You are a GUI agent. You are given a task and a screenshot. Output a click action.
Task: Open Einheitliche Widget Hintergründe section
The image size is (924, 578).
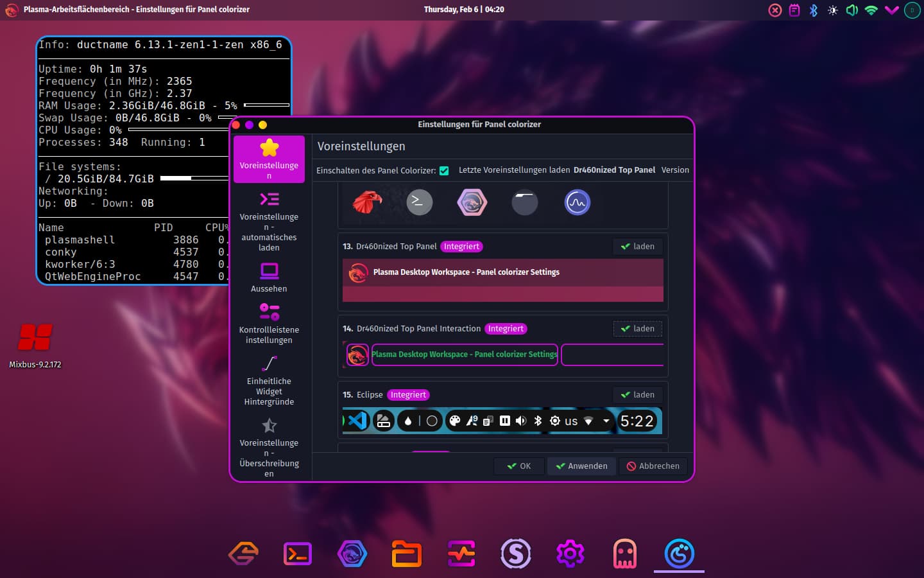(269, 381)
